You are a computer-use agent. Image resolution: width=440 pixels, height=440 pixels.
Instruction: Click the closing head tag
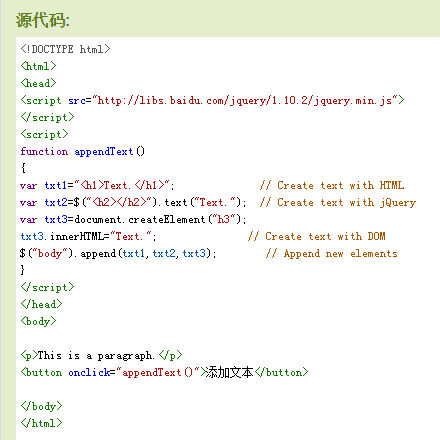41,304
